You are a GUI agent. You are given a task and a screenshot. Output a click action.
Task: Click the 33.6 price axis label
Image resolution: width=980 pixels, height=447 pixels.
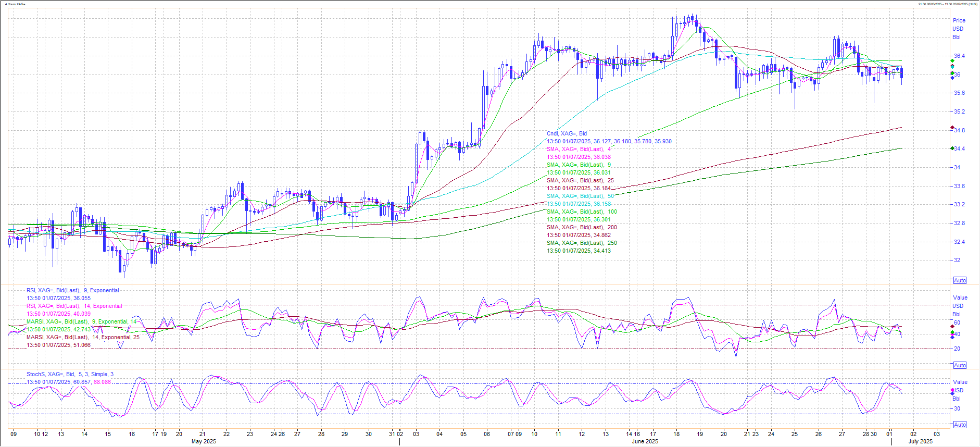click(959, 186)
